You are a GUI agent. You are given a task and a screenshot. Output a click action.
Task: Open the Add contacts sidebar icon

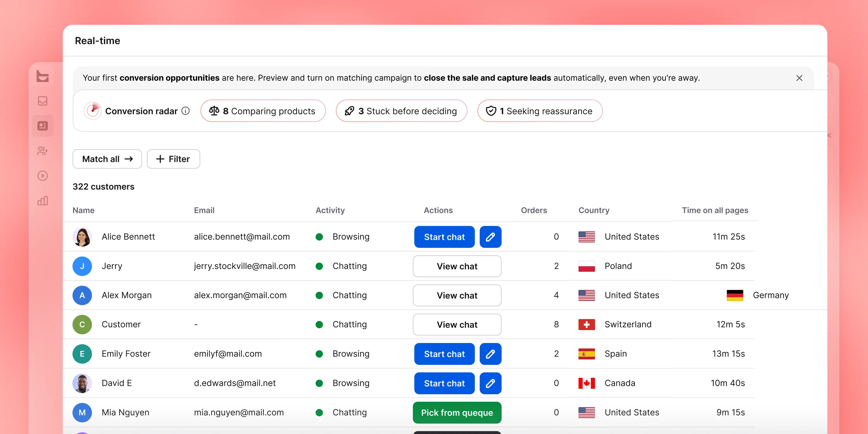(x=42, y=151)
